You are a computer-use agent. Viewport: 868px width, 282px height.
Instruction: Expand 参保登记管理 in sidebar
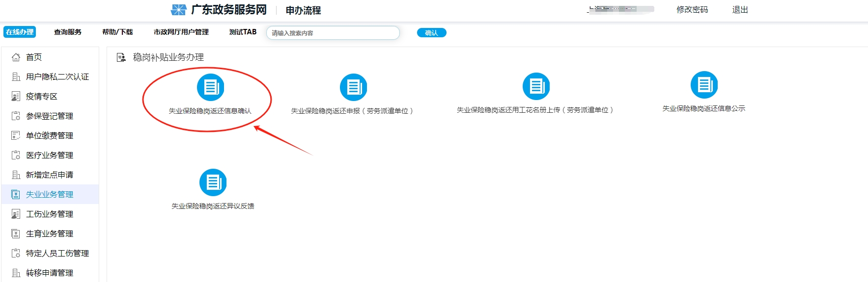point(49,116)
